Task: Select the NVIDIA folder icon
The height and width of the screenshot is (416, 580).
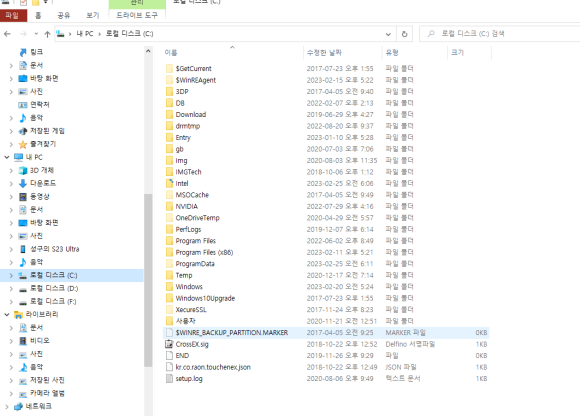Action: pos(169,206)
